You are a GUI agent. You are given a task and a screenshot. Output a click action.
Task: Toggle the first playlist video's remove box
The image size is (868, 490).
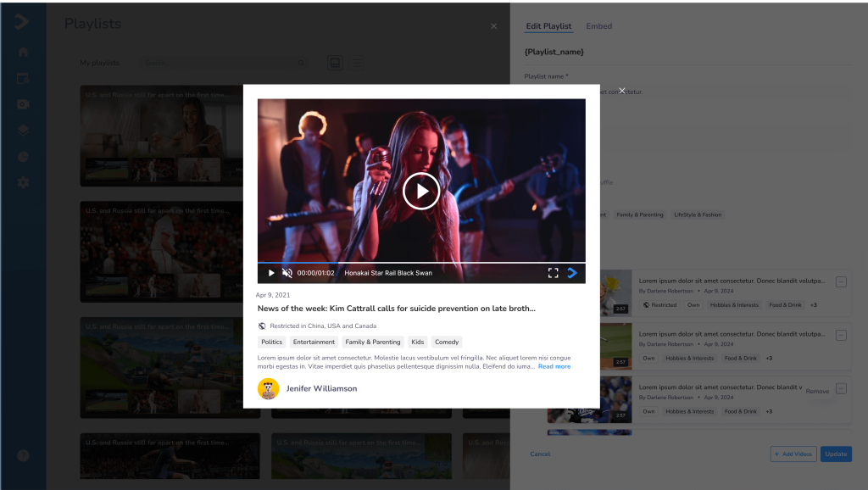841,282
